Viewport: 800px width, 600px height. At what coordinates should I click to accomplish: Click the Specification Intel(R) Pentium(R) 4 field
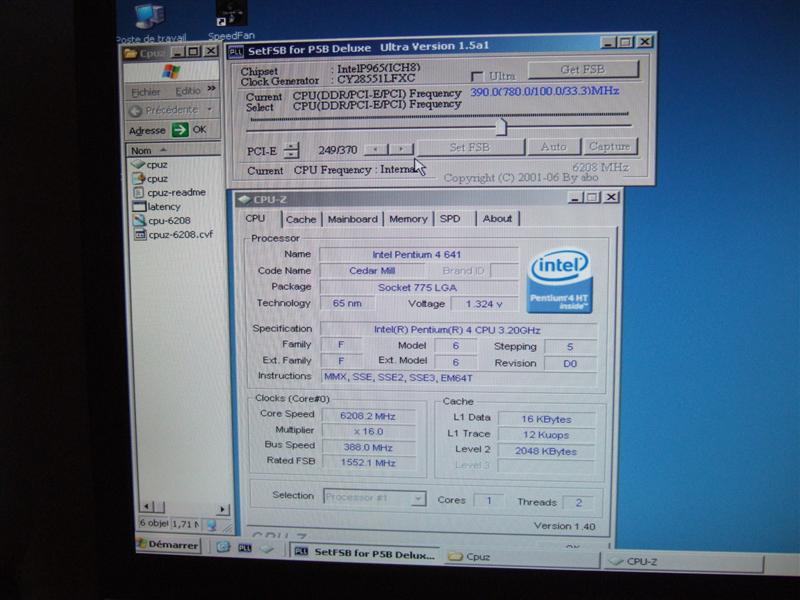[458, 330]
